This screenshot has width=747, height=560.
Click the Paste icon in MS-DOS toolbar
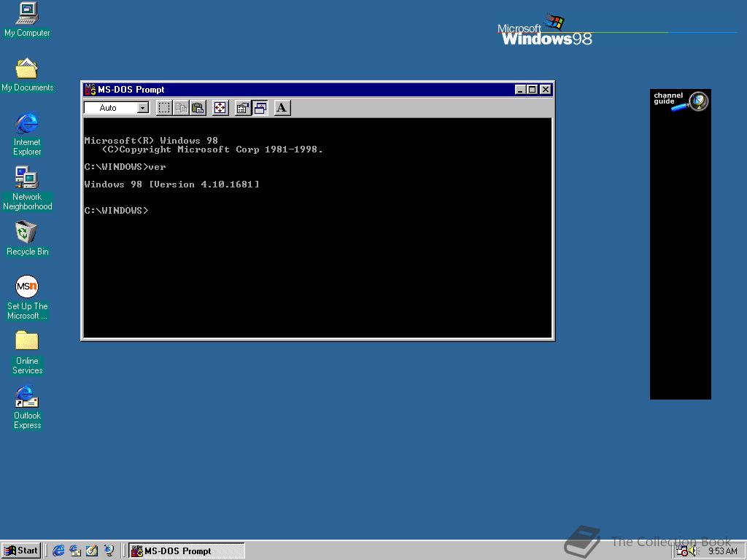(198, 108)
